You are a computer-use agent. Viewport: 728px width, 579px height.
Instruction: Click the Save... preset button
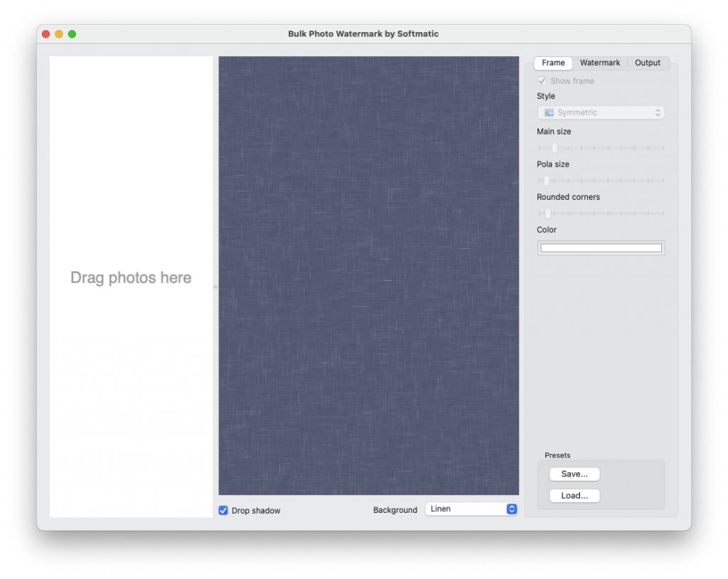(574, 474)
